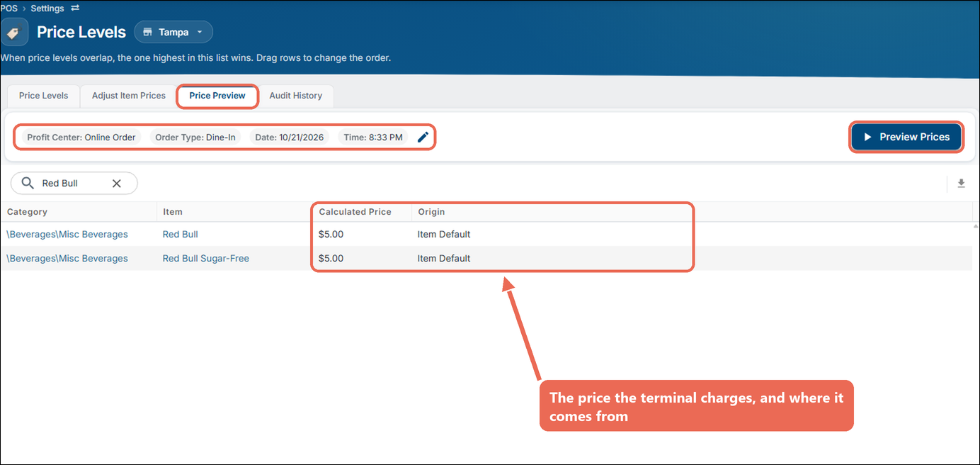
Task: Click the table scrollbar up arrow
Action: click(x=976, y=226)
